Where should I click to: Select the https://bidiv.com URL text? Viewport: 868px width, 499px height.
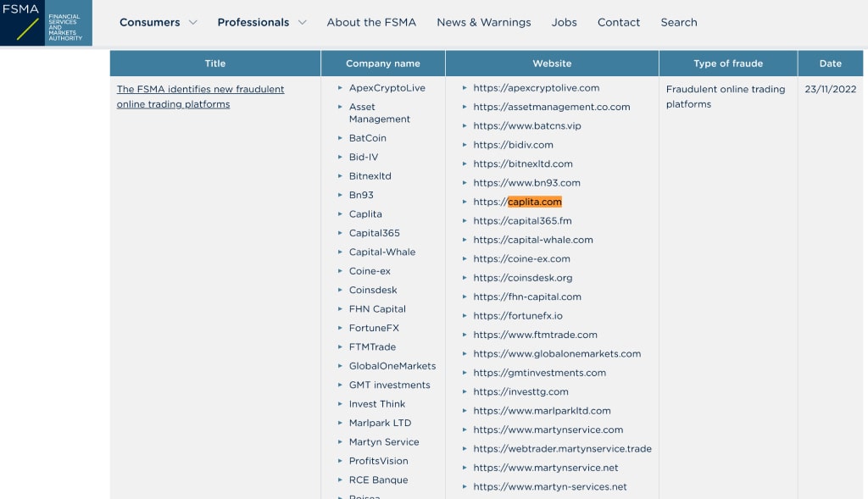(x=513, y=145)
